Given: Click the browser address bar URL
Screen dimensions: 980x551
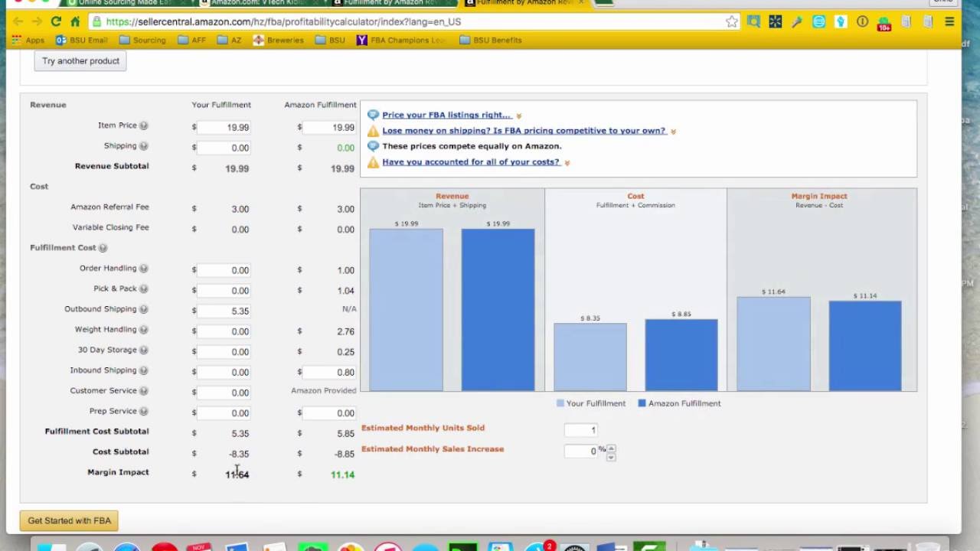Looking at the screenshot, I should [283, 21].
